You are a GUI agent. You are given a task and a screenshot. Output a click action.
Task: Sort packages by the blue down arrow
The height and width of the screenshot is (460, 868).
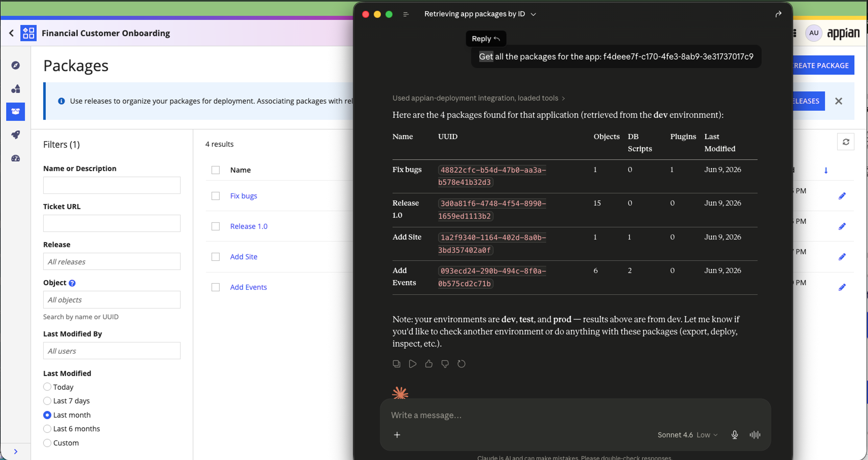(826, 170)
